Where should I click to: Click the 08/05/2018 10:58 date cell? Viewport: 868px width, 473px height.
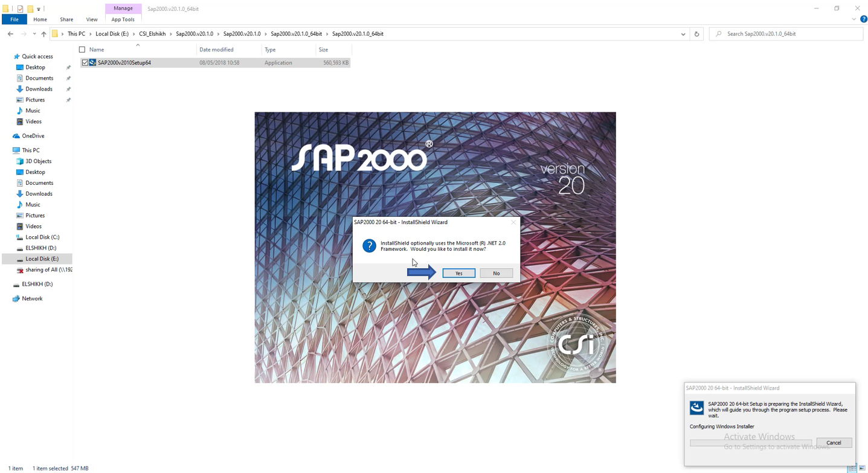pos(219,62)
